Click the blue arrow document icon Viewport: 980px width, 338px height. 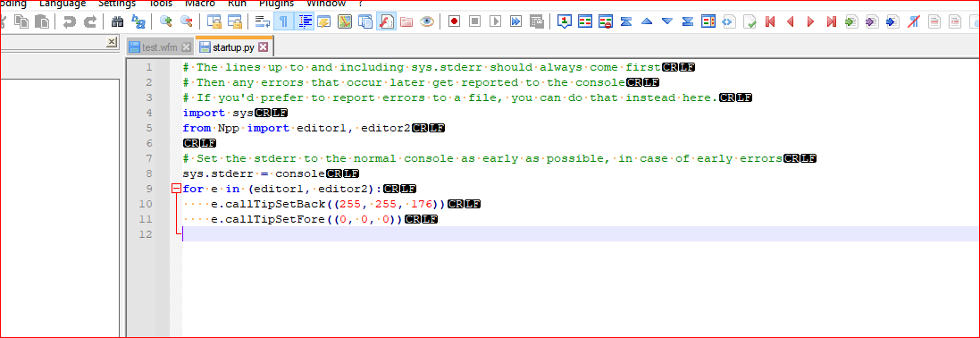click(892, 21)
